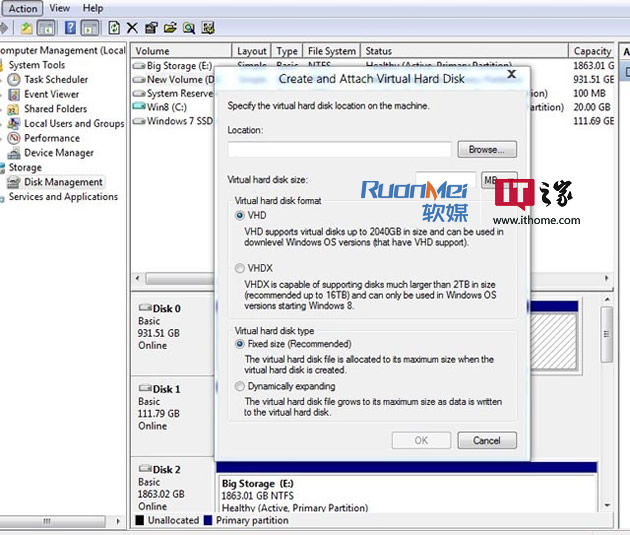This screenshot has width=630, height=535.
Task: Click the black Unallocated legend swatch
Action: pos(139,520)
